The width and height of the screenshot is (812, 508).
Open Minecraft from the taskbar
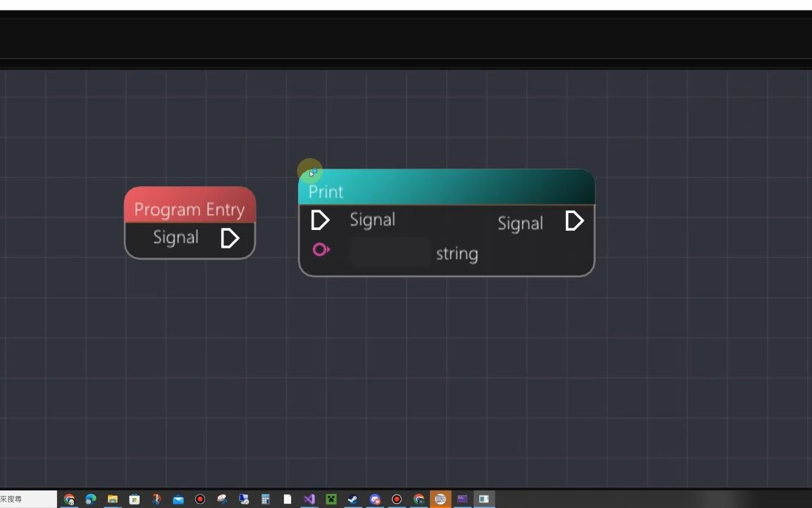pyautogui.click(x=331, y=500)
